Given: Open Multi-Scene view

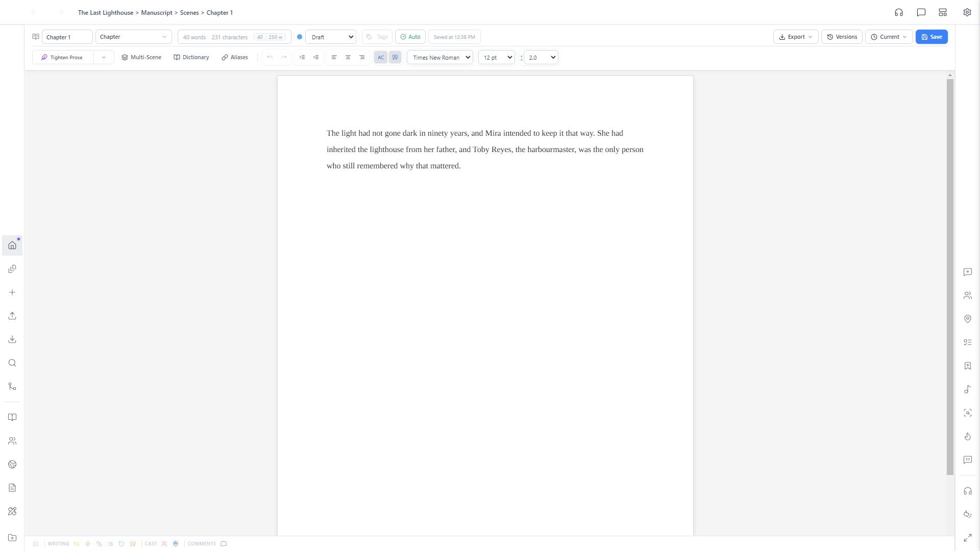Looking at the screenshot, I should tap(141, 57).
